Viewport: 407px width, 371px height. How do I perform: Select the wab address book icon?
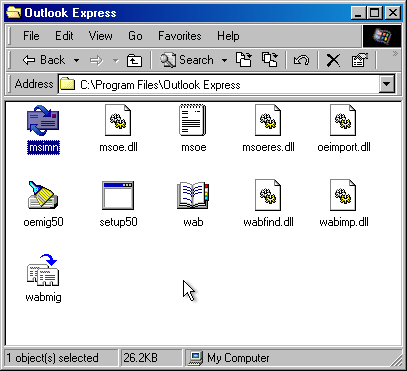193,195
